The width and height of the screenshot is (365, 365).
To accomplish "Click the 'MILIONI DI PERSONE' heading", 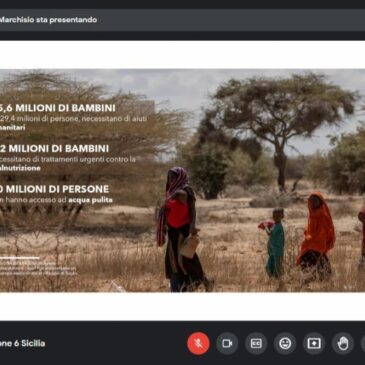I will (x=55, y=189).
